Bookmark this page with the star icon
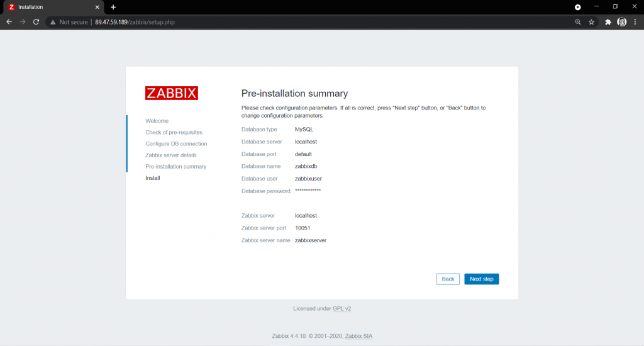644x346 pixels. click(591, 22)
